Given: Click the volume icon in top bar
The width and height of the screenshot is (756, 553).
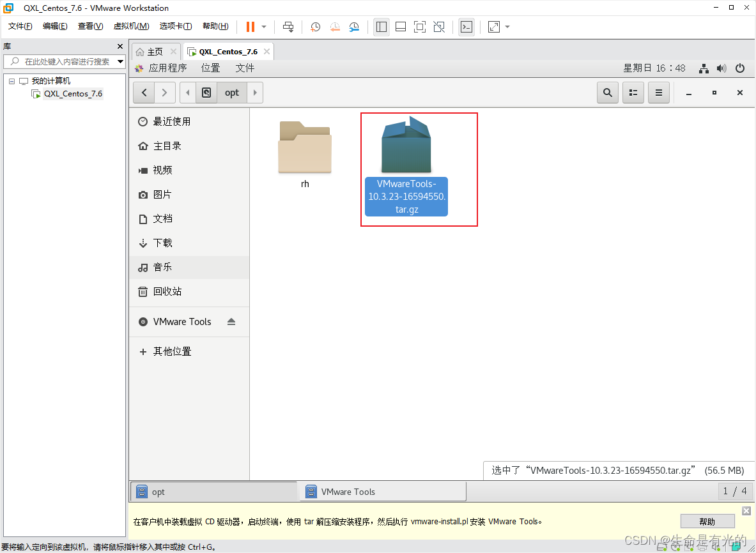Looking at the screenshot, I should pos(721,68).
